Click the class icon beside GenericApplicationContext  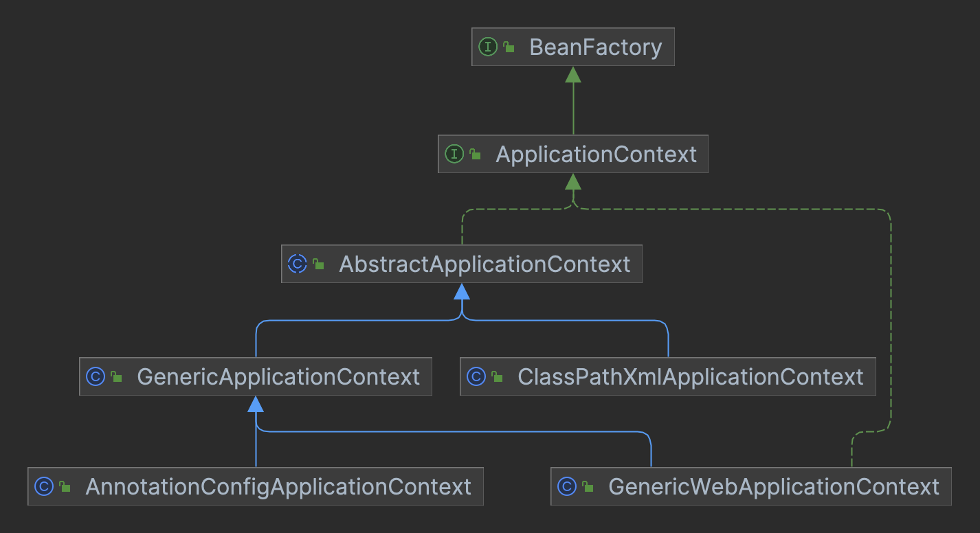(96, 376)
